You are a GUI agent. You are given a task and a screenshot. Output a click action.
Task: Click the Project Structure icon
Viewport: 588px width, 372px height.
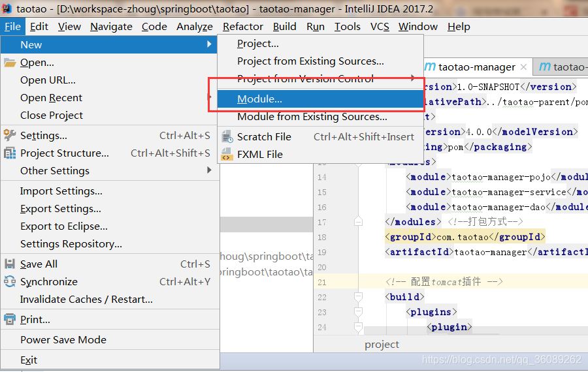(10, 153)
